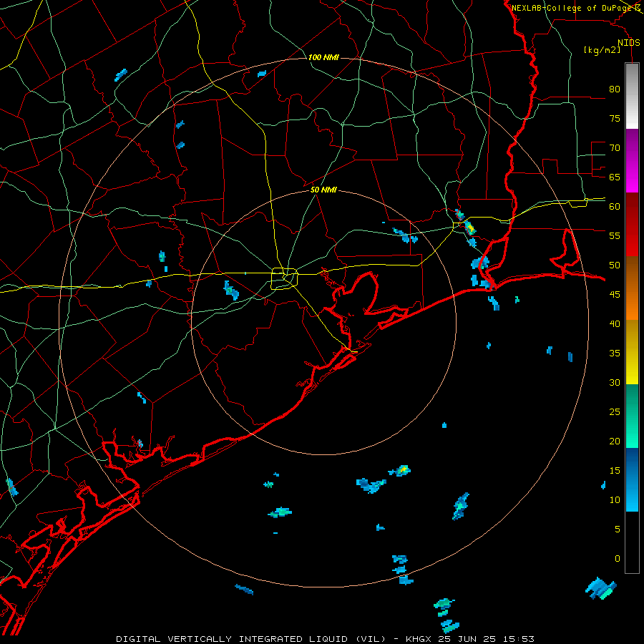Image resolution: width=644 pixels, height=644 pixels.
Task: Click the 100 NMI range ring label
Action: click(323, 57)
